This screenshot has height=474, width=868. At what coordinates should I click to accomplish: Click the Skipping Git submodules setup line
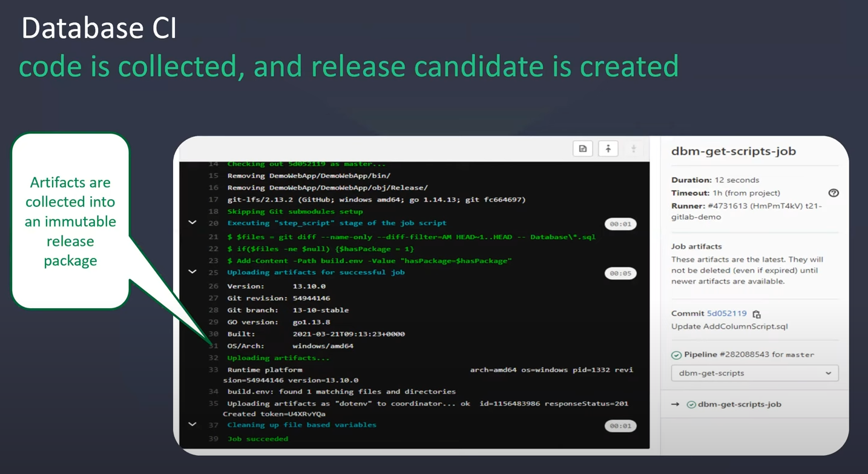(295, 212)
